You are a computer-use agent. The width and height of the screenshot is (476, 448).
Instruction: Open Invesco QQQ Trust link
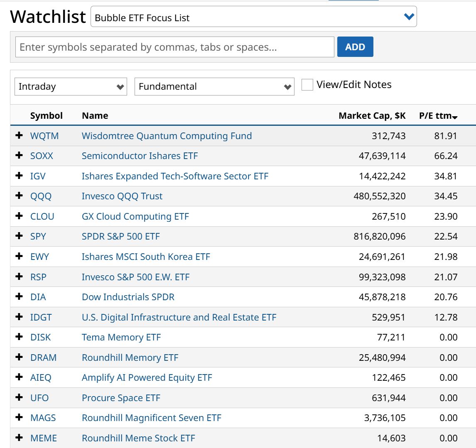[x=122, y=196]
